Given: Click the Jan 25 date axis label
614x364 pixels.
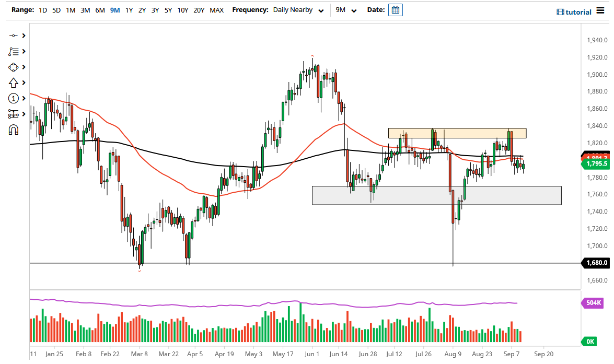Looking at the screenshot, I should (54, 354).
